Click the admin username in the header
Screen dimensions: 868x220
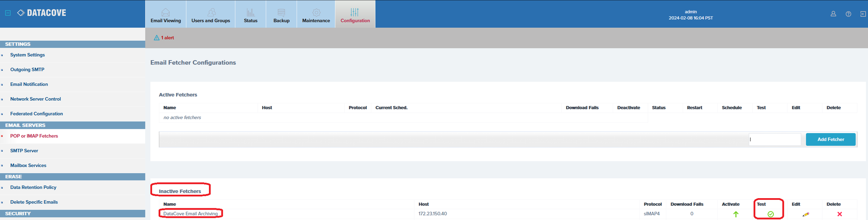pos(691,12)
